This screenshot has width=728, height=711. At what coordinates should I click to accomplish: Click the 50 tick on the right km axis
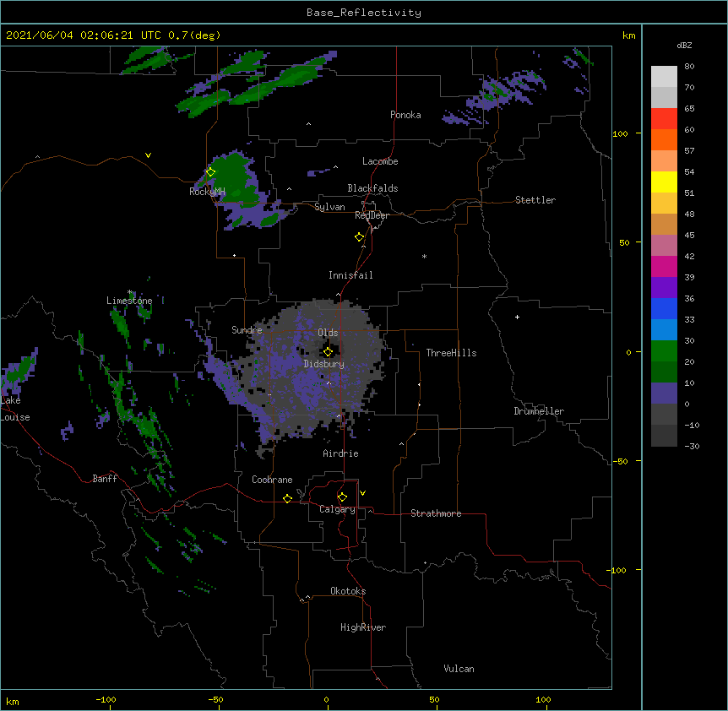pos(624,242)
